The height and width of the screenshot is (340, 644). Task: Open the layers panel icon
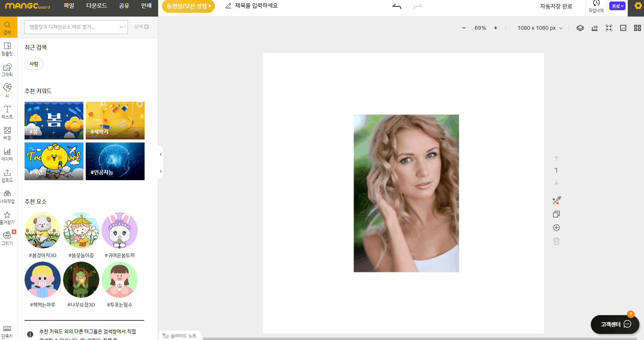click(x=580, y=28)
